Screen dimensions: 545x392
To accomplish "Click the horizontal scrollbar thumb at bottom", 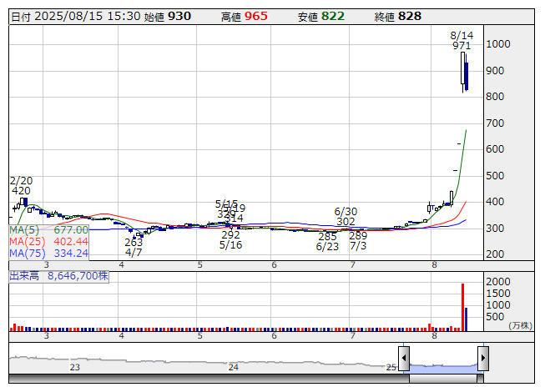I will pyautogui.click(x=443, y=379).
